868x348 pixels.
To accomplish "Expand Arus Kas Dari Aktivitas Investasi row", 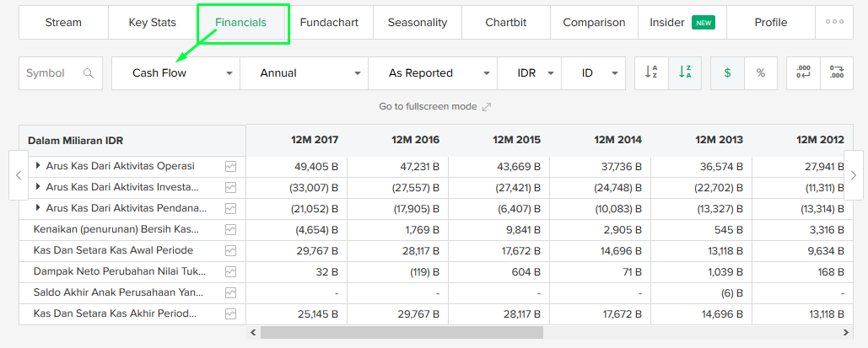I will (38, 186).
